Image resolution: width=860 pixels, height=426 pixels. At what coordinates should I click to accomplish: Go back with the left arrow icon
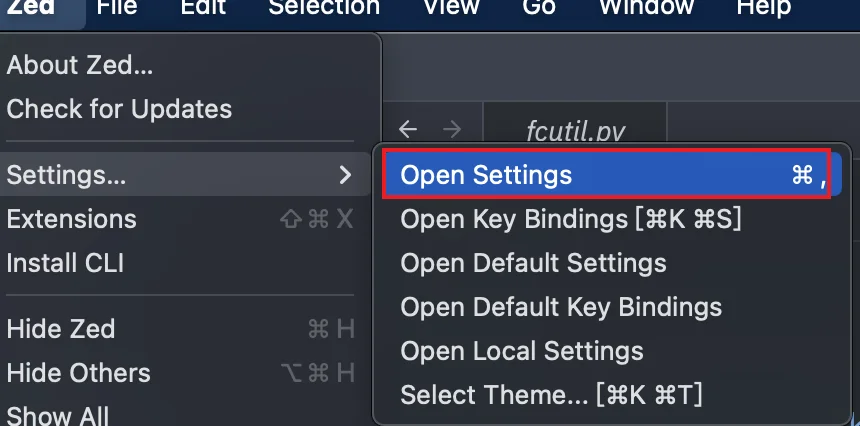pos(407,129)
